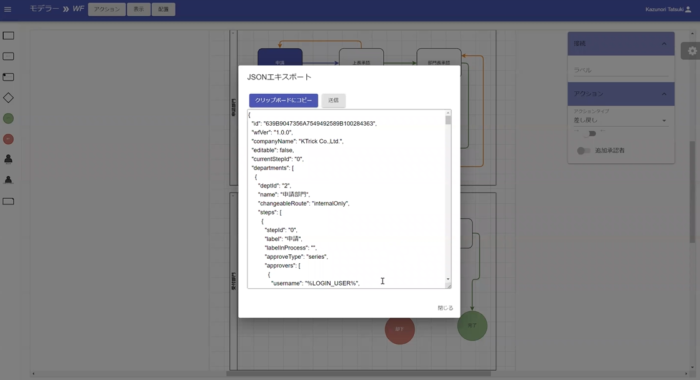Open the アクション menu in the top bar

pyautogui.click(x=107, y=9)
